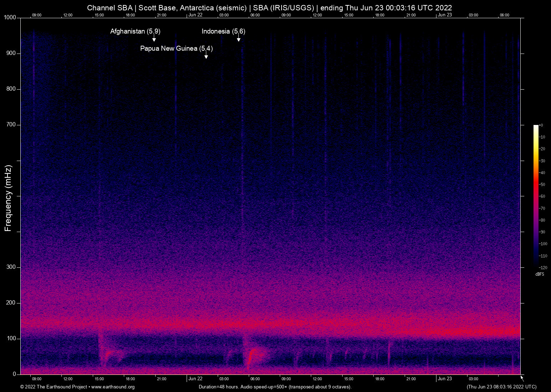Viewport: 551px width, 392px height.
Task: Click the dBFS color scale bar
Action: 536,196
